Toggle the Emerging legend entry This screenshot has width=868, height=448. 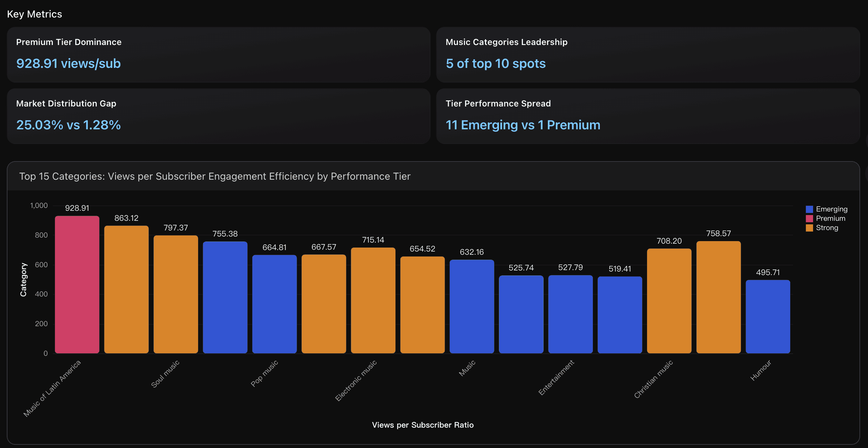click(x=832, y=209)
